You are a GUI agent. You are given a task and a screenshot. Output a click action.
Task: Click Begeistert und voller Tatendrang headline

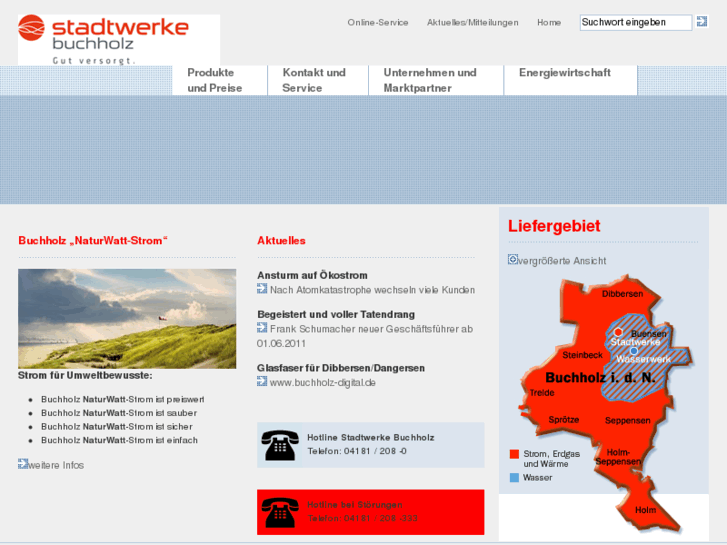(x=336, y=314)
